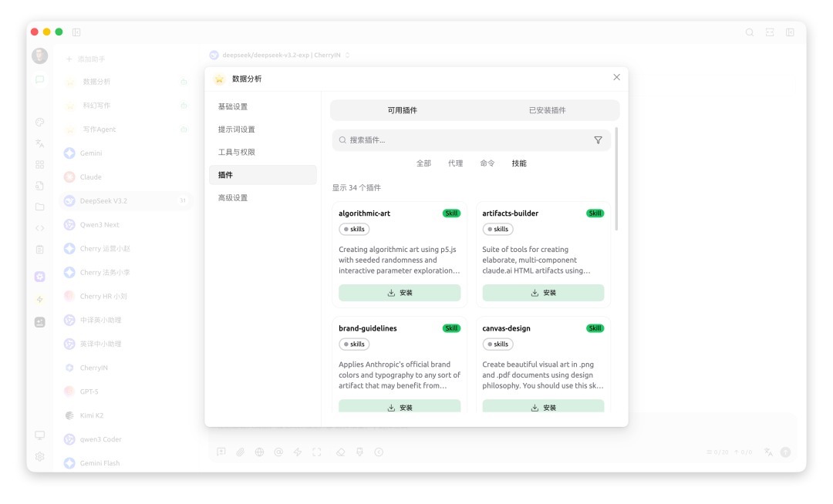The height and width of the screenshot is (504, 833).
Task: Install the brand-guidelines plugin
Action: [400, 406]
